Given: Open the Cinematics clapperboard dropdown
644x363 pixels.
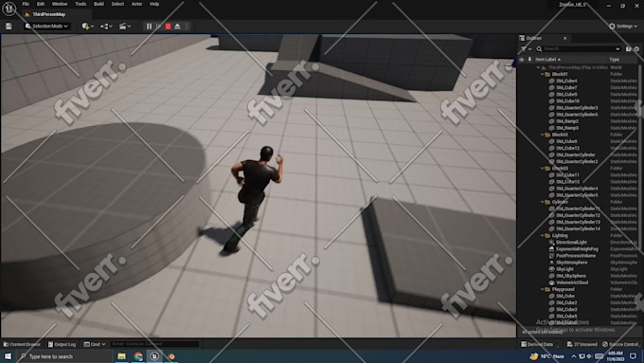Looking at the screenshot, I should [x=124, y=26].
